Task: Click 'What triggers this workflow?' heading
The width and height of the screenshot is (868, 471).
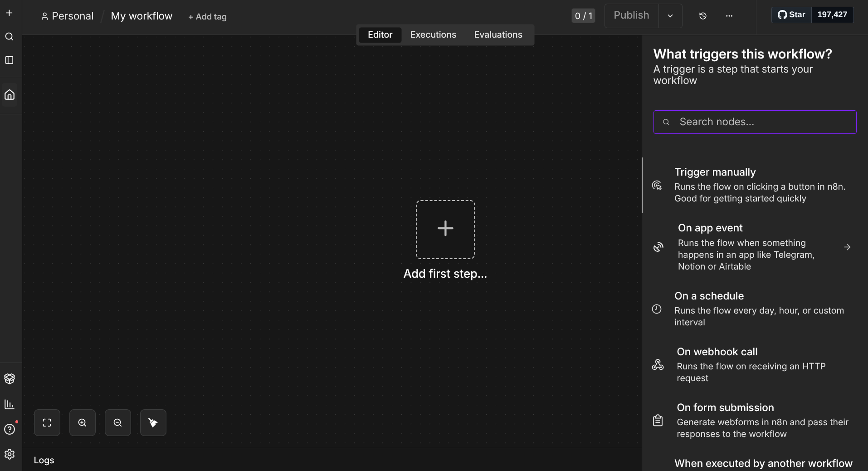Action: pyautogui.click(x=742, y=54)
